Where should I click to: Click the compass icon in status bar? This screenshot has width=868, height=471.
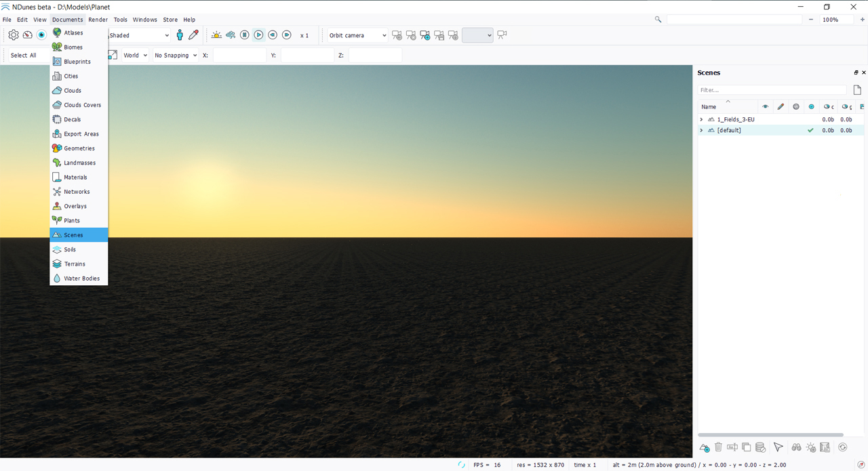861,465
